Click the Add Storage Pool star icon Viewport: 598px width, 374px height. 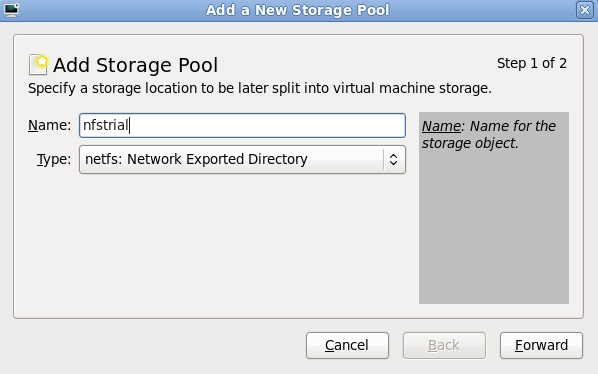(39, 64)
